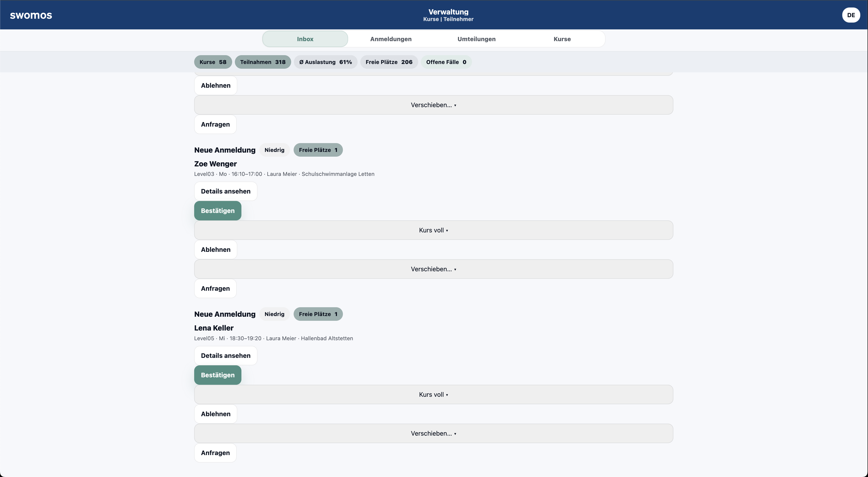
Task: Click Level05 Mi 18:30–19:20 course info
Action: point(273,338)
